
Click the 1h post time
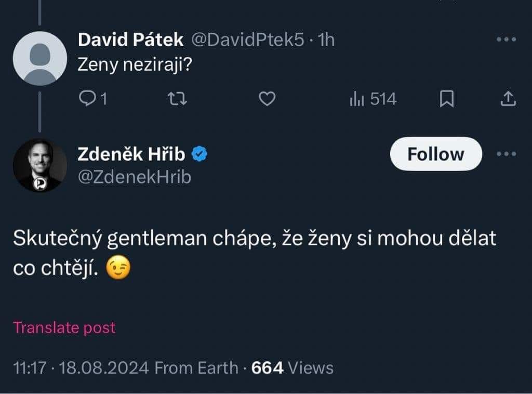point(326,40)
